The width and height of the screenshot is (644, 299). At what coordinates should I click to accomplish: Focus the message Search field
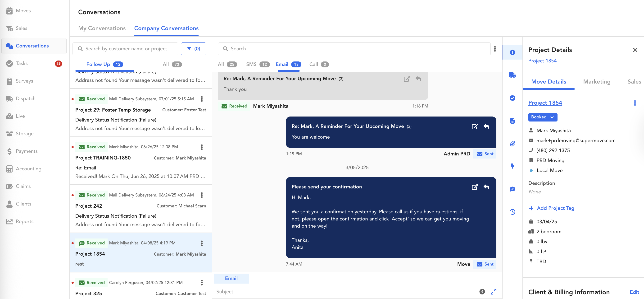point(354,49)
